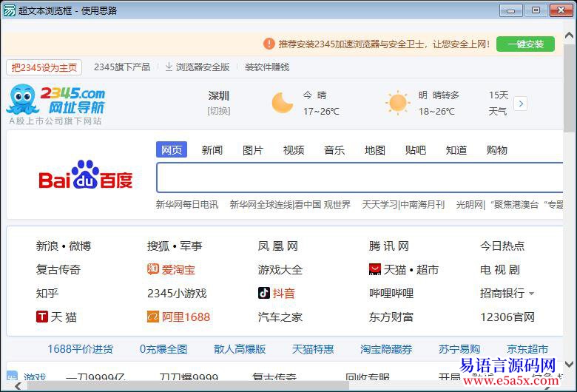Click the vertical scrollbar up arrow
Image resolution: width=577 pixels, height=392 pixels.
[x=570, y=36]
